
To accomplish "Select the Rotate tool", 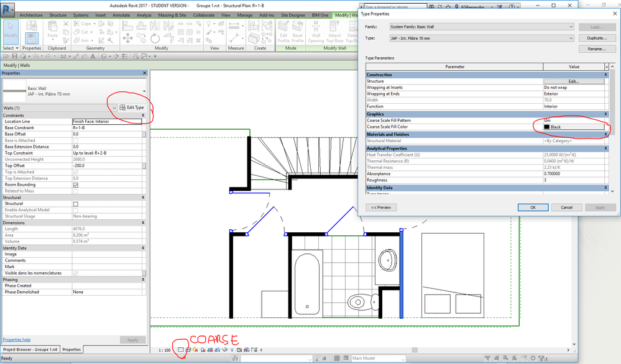I will point(155,38).
